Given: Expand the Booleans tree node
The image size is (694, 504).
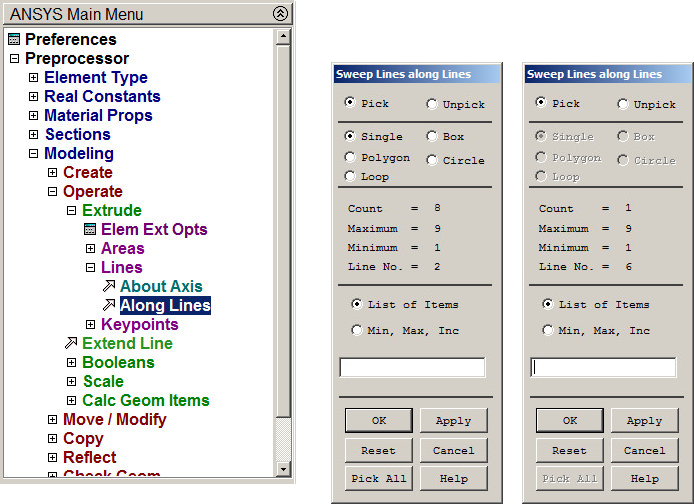Looking at the screenshot, I should pos(71,363).
